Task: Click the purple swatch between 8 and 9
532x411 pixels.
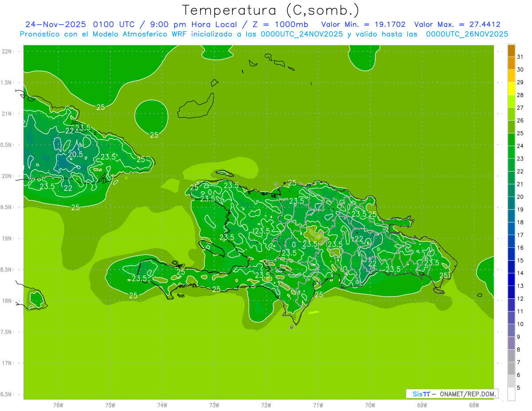Action: [x=511, y=343]
